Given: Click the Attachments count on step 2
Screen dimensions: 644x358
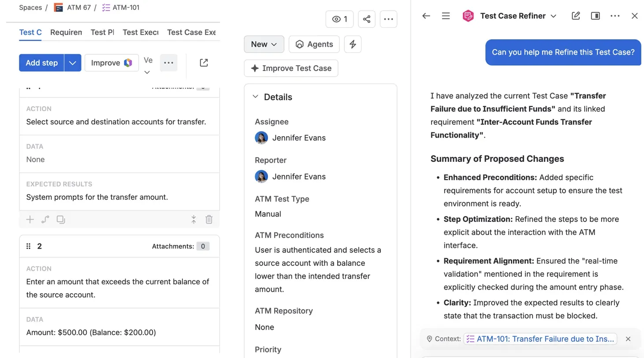Looking at the screenshot, I should (x=203, y=246).
